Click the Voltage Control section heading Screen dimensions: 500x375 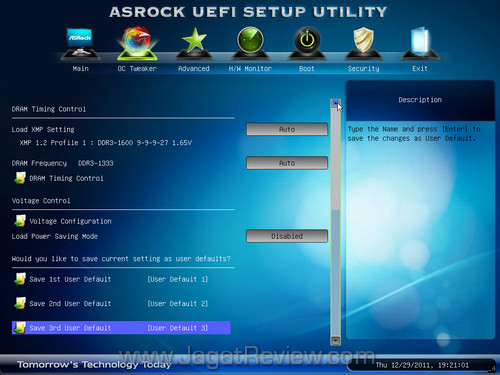41,201
